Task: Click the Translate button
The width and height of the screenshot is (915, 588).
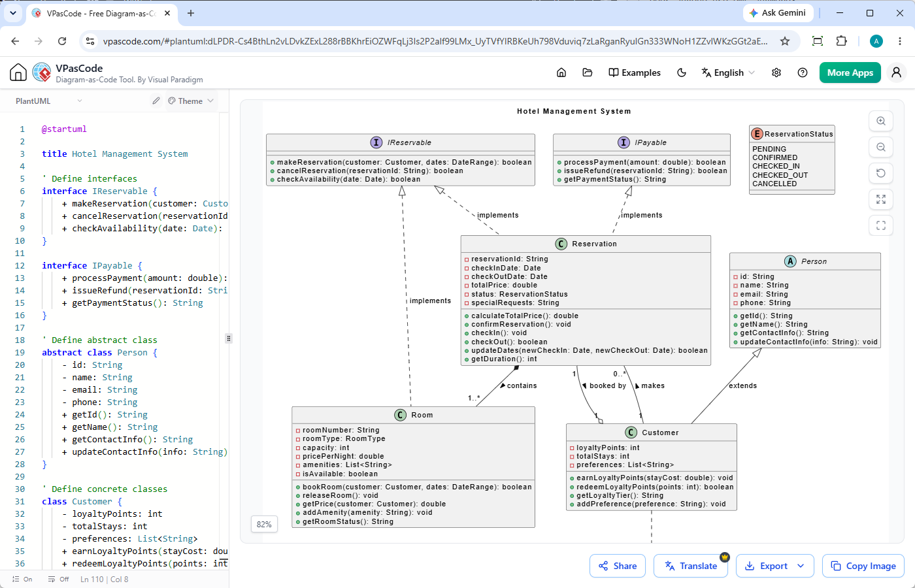Action: (x=691, y=566)
